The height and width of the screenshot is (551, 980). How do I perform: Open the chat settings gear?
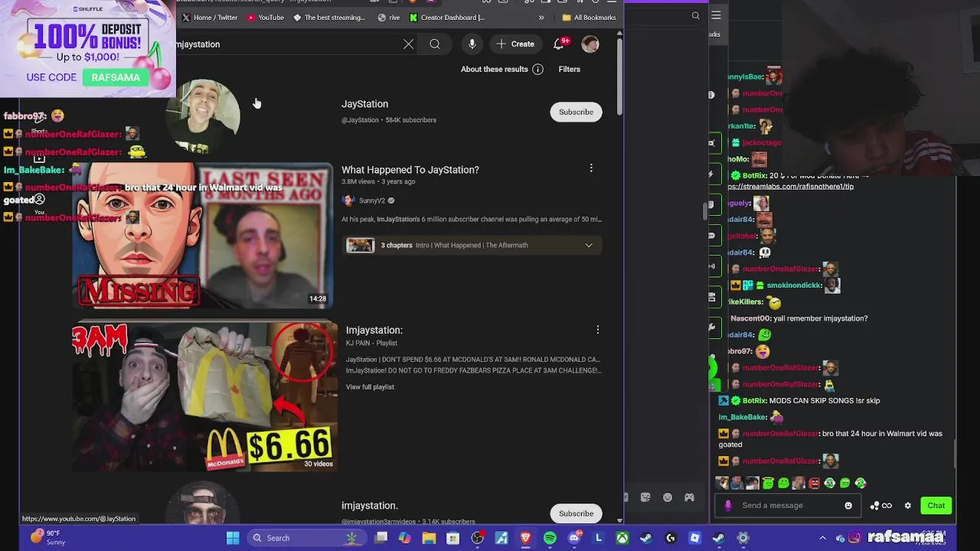[x=908, y=506]
